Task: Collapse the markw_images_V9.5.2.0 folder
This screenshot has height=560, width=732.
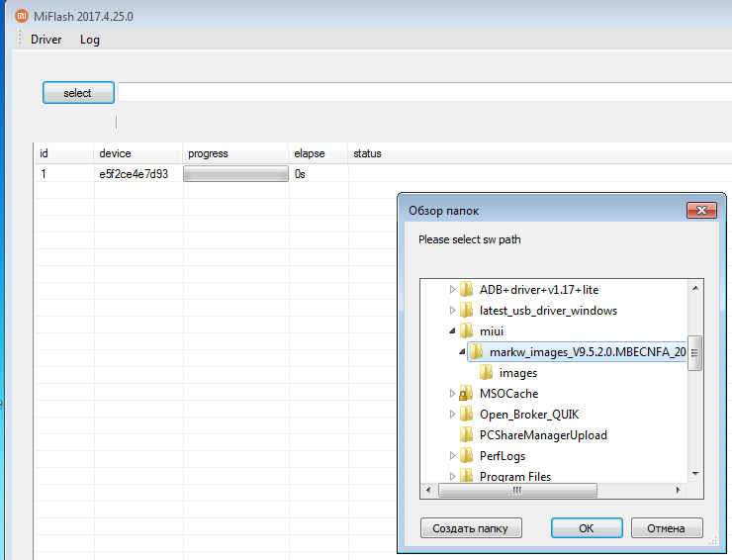Action: 462,351
